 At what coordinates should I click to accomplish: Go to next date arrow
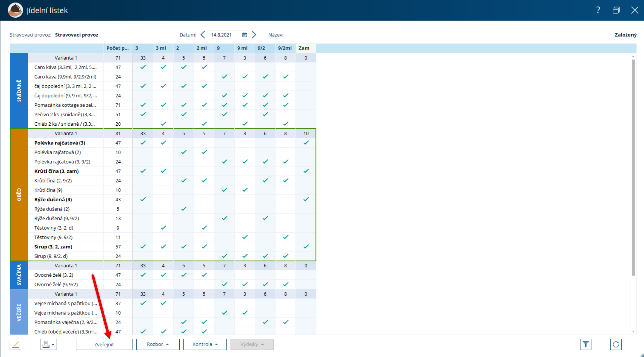254,35
